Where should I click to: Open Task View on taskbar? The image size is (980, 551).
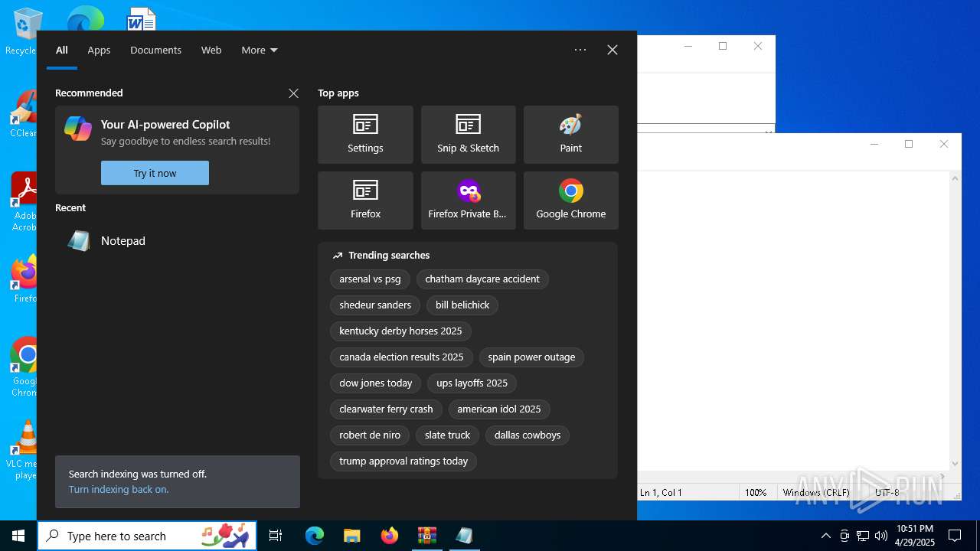tap(276, 536)
